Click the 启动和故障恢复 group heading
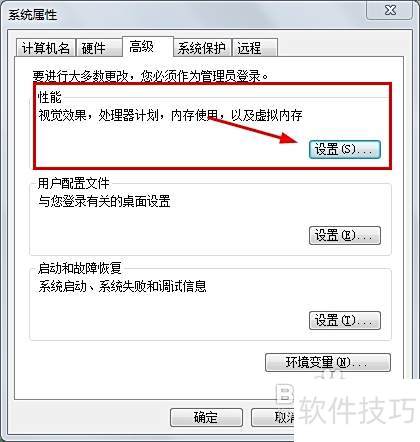420x442 pixels. click(x=80, y=268)
